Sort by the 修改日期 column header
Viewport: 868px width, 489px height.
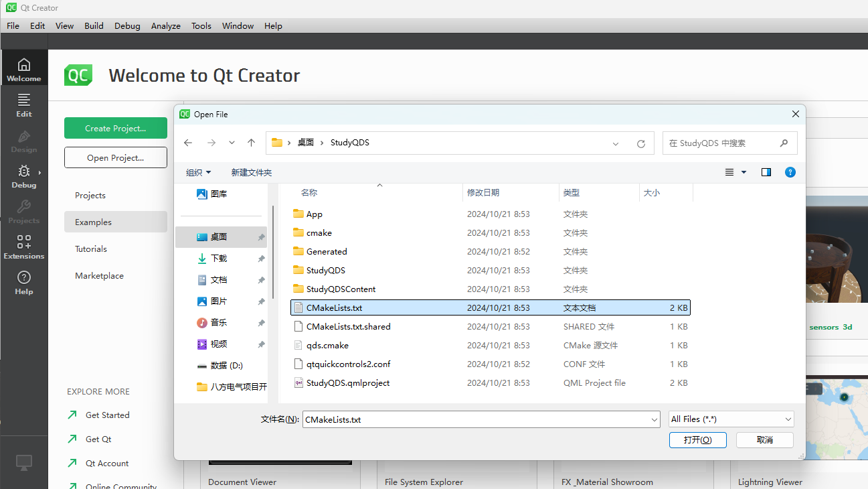coord(511,192)
